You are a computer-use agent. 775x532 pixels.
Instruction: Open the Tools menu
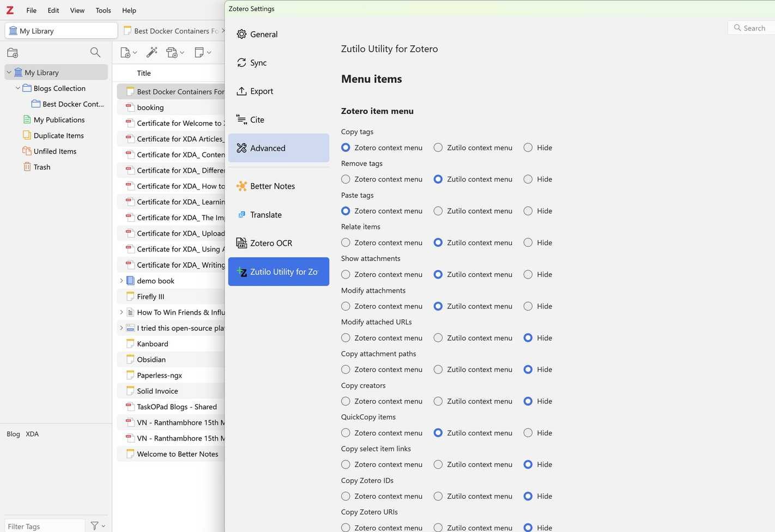pos(103,10)
